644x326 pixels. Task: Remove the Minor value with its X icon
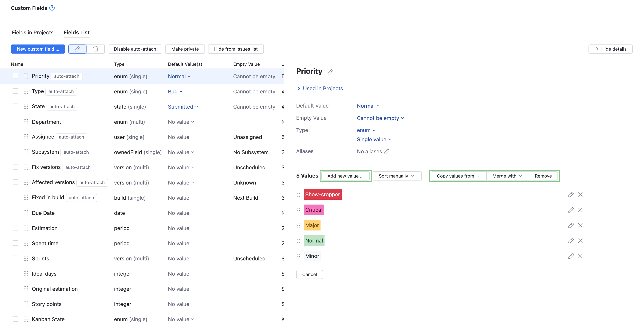580,256
